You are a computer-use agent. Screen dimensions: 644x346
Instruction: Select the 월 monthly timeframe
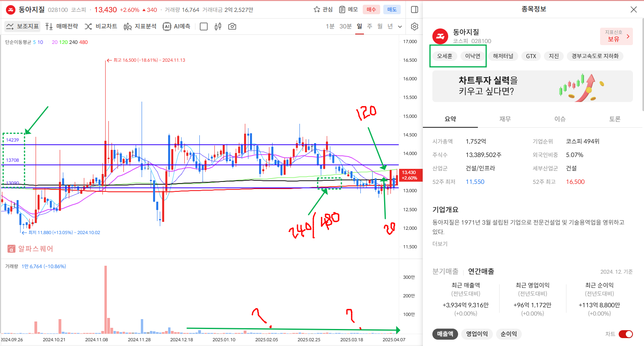click(x=380, y=26)
